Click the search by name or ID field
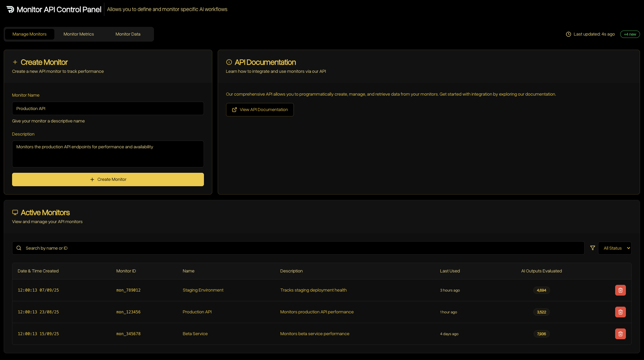Image resolution: width=644 pixels, height=360 pixels. pos(134,248)
